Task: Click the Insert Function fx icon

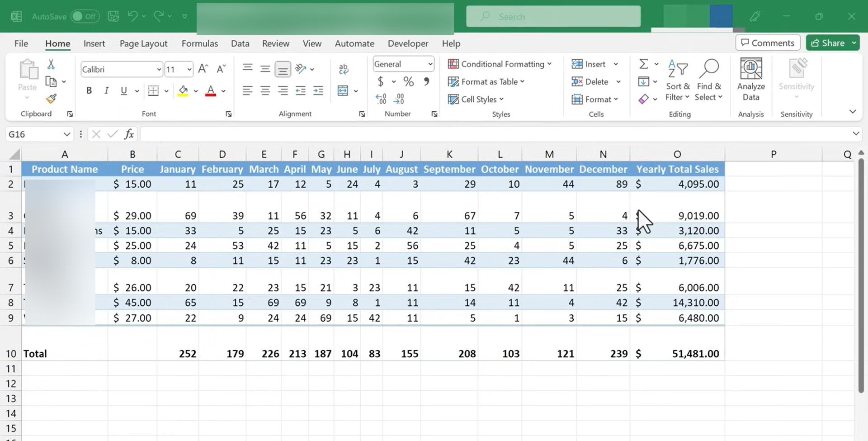Action: point(129,134)
